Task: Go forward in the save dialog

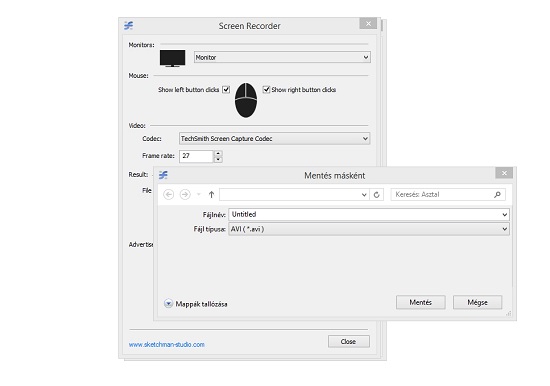Action: (185, 194)
